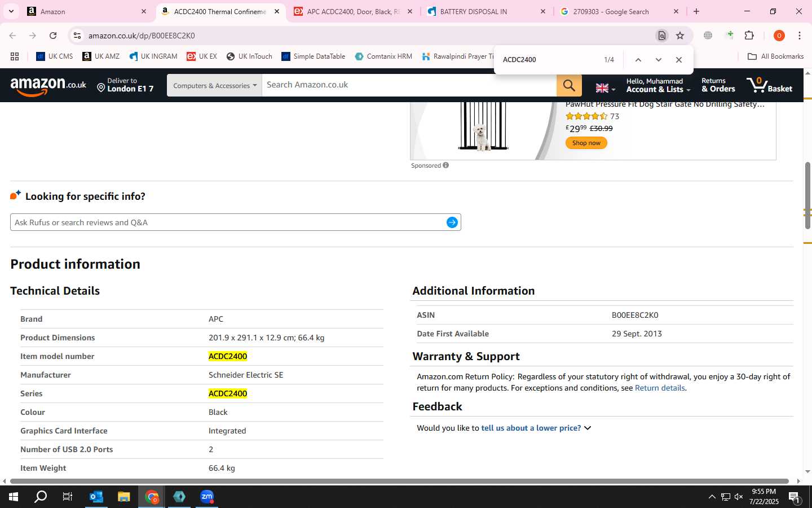This screenshot has height=508, width=812.
Task: Open Google Lens icon in address bar
Action: tap(661, 36)
